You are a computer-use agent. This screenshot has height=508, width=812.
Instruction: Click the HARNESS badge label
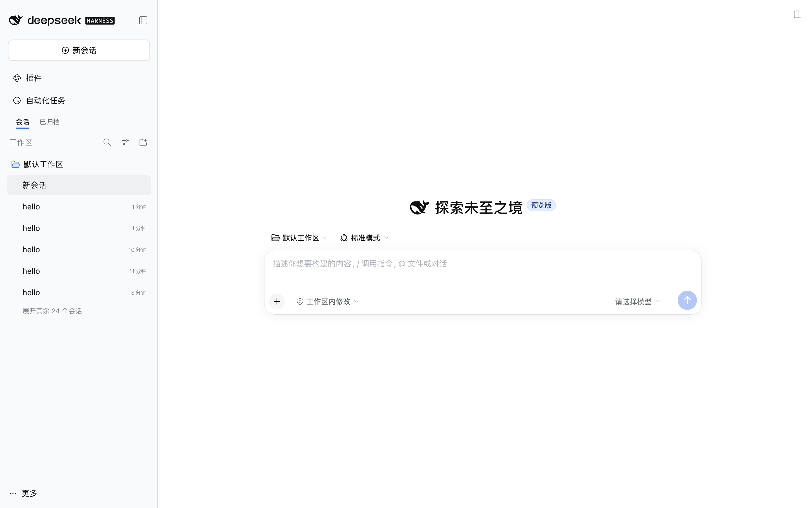100,21
